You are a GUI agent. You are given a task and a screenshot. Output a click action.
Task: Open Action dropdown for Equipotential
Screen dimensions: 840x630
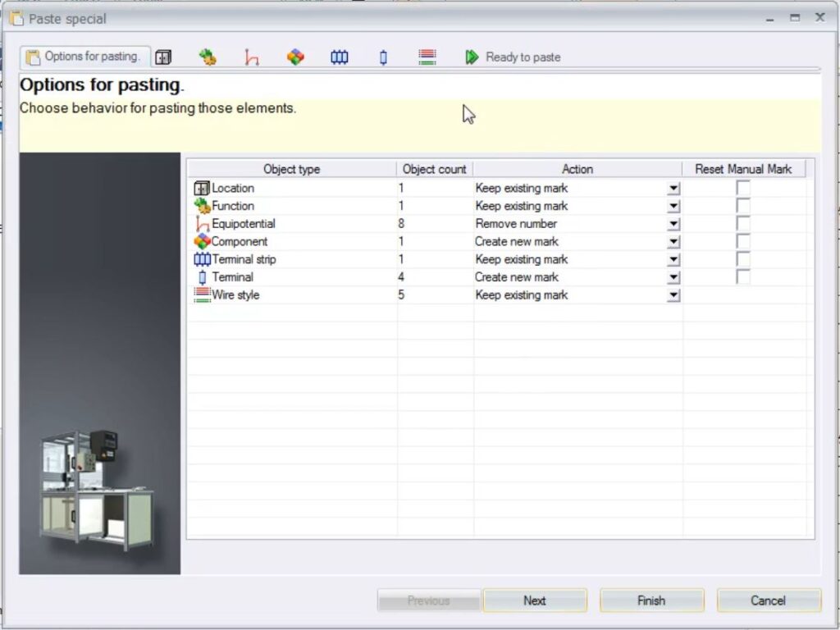coord(674,224)
